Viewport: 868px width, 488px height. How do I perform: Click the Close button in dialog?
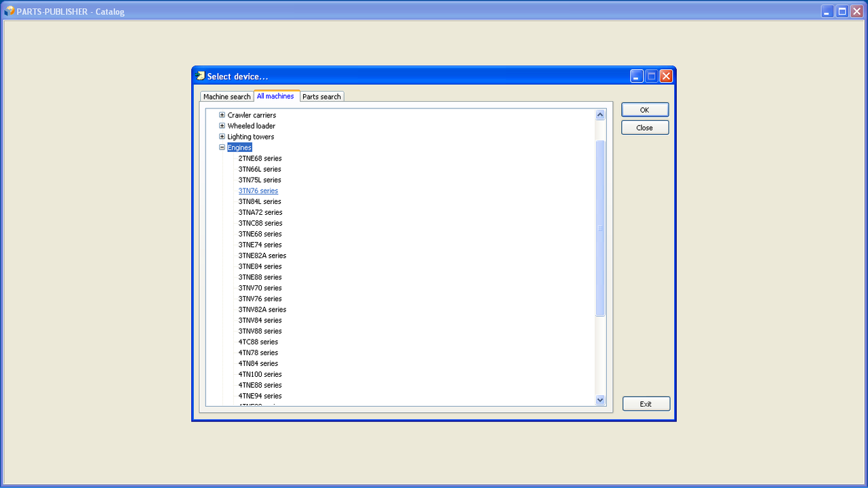pyautogui.click(x=645, y=127)
